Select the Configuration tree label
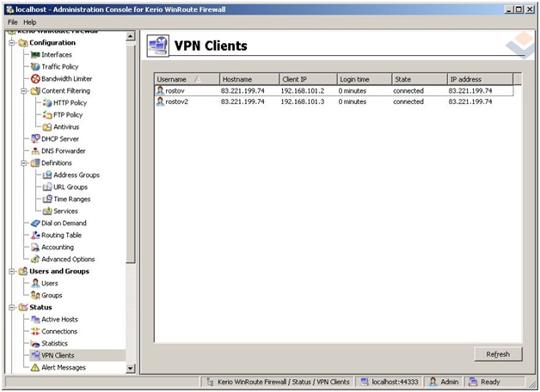 [x=52, y=43]
